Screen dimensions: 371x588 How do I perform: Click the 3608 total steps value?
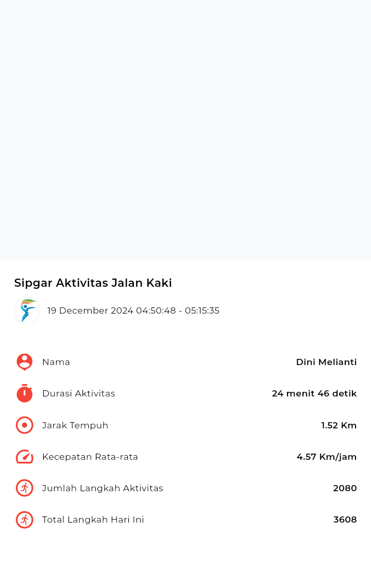345,520
